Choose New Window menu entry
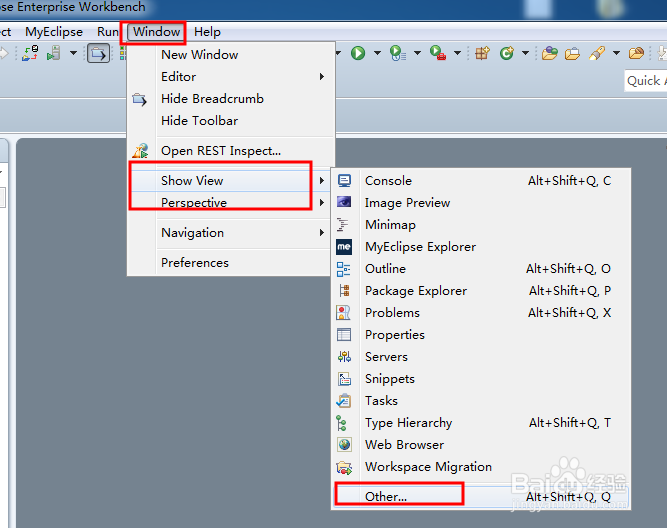The width and height of the screenshot is (667, 528). coord(231,55)
